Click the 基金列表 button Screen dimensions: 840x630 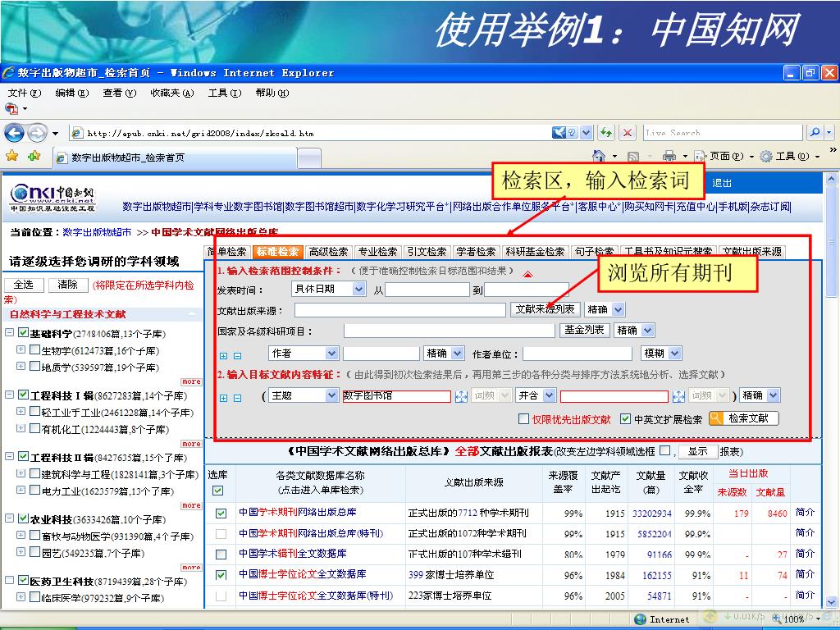pyautogui.click(x=584, y=330)
